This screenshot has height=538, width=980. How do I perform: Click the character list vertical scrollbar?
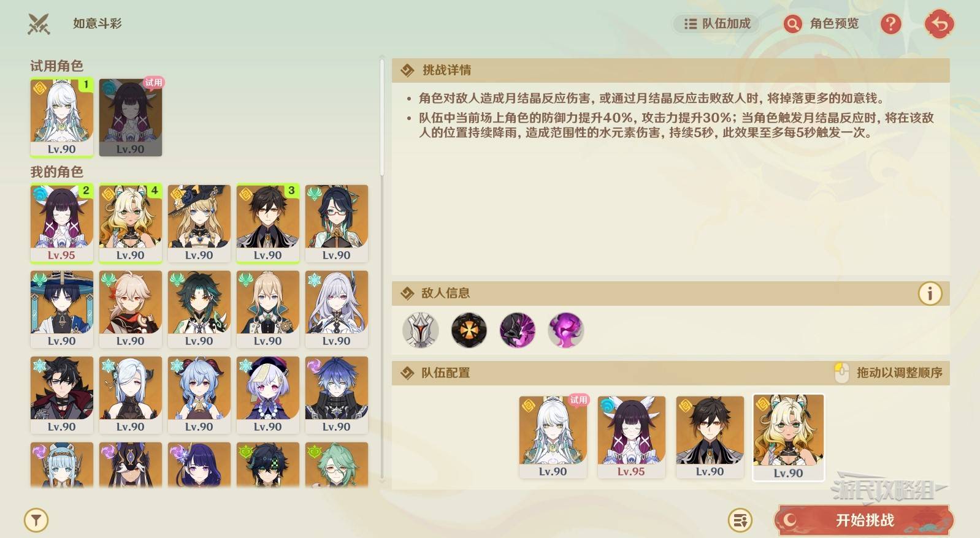382,116
